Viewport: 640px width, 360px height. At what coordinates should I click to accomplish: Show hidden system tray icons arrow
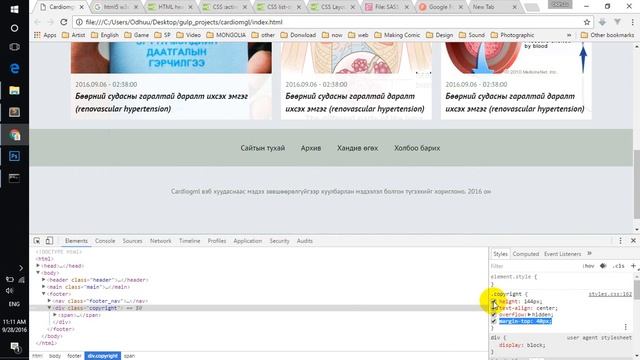click(x=21, y=268)
